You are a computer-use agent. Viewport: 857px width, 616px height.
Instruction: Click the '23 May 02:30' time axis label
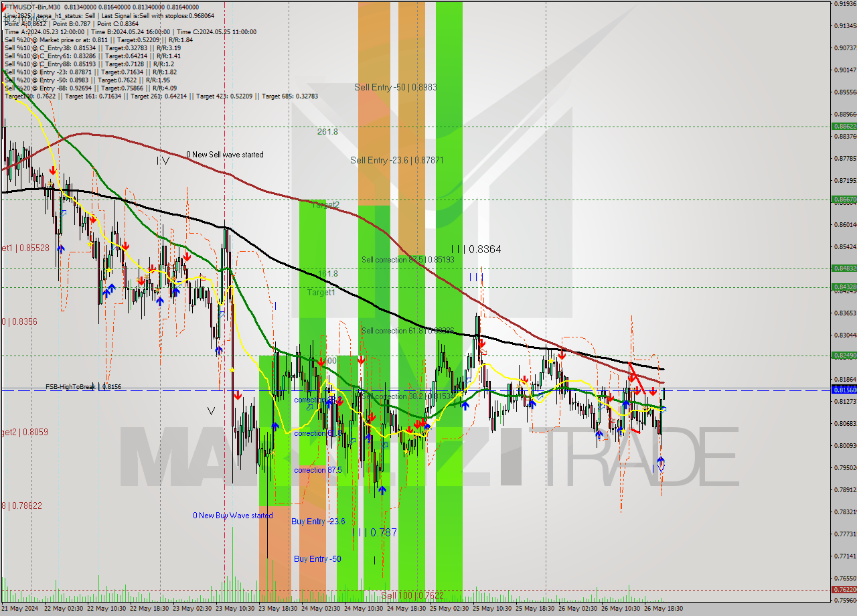(x=193, y=609)
